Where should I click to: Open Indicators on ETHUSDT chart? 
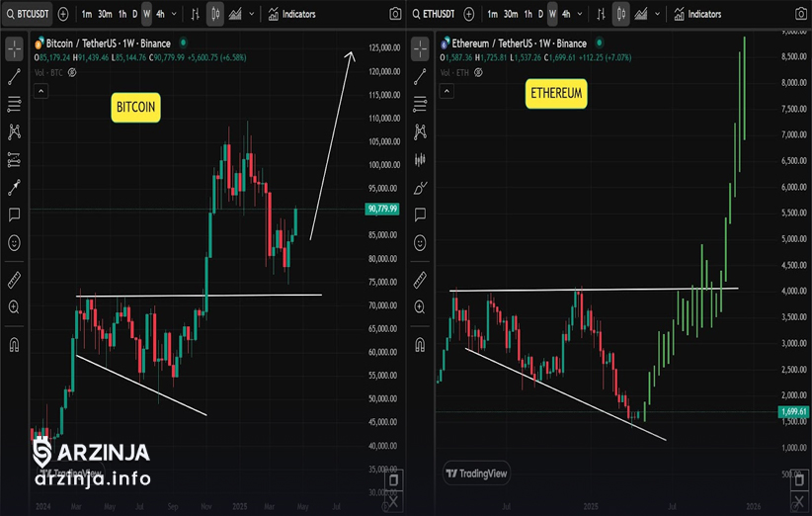click(697, 14)
